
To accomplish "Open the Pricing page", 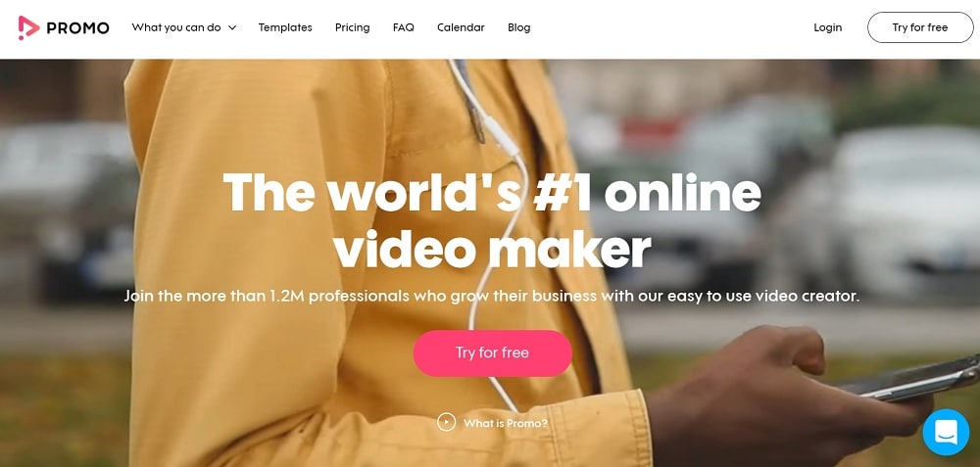I will pos(352,27).
